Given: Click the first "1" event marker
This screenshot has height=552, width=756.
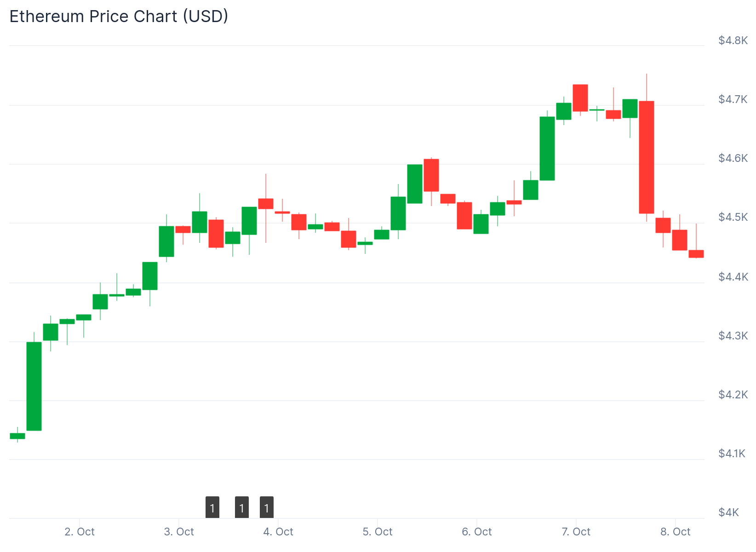Looking at the screenshot, I should point(212,507).
